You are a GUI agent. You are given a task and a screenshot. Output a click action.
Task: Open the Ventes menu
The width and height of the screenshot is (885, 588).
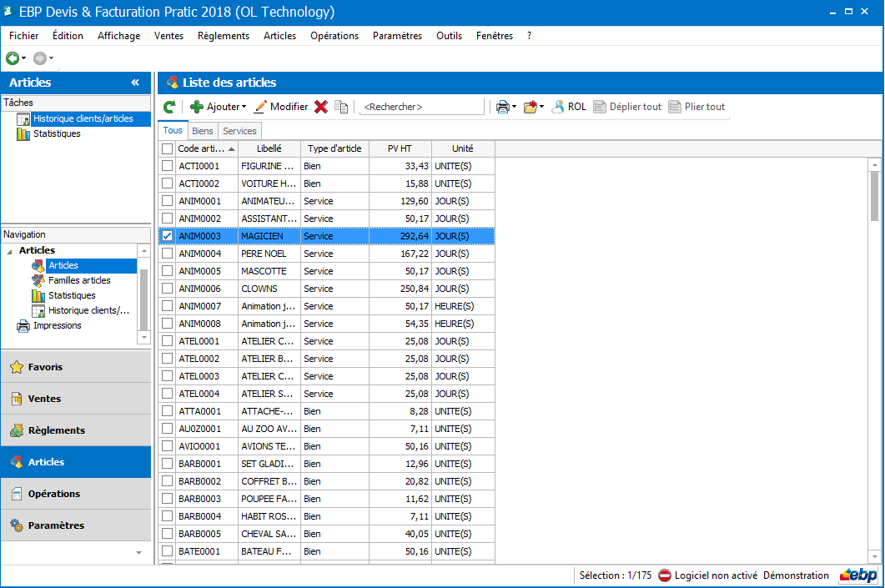(x=168, y=36)
